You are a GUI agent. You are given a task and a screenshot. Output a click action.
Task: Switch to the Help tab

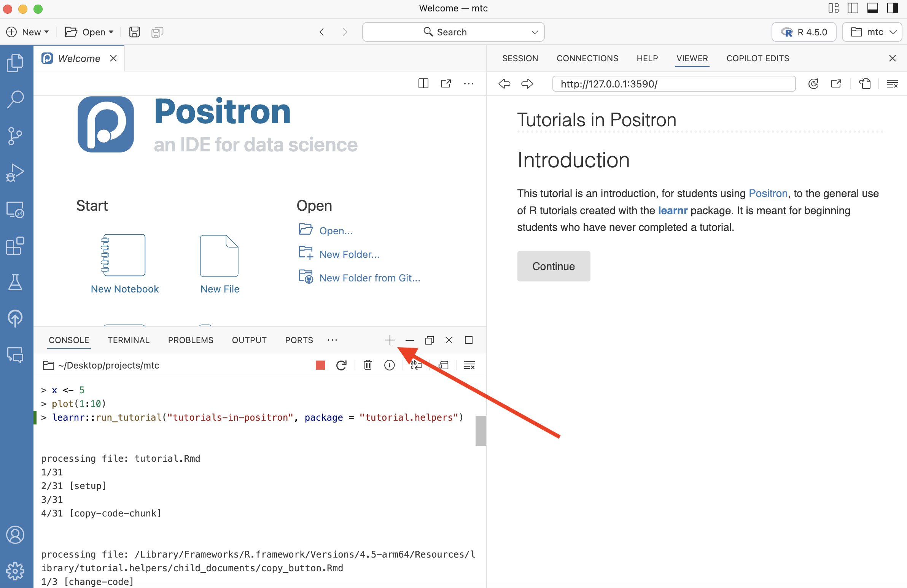click(647, 58)
